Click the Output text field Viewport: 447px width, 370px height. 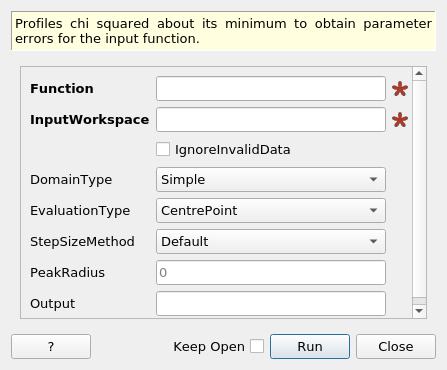pyautogui.click(x=271, y=304)
